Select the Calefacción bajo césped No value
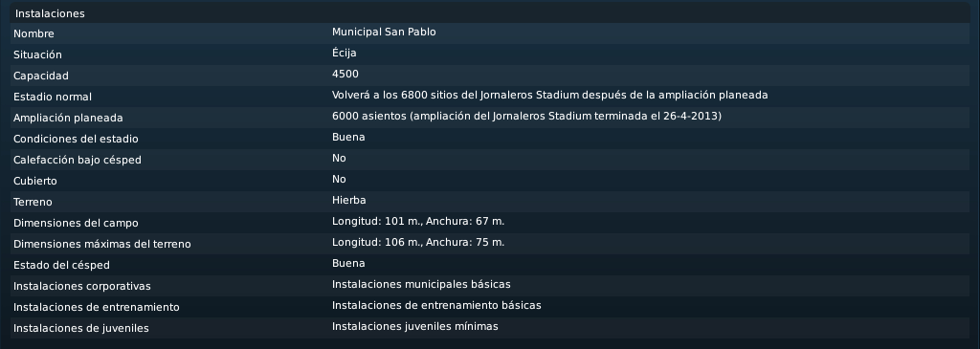 339,158
